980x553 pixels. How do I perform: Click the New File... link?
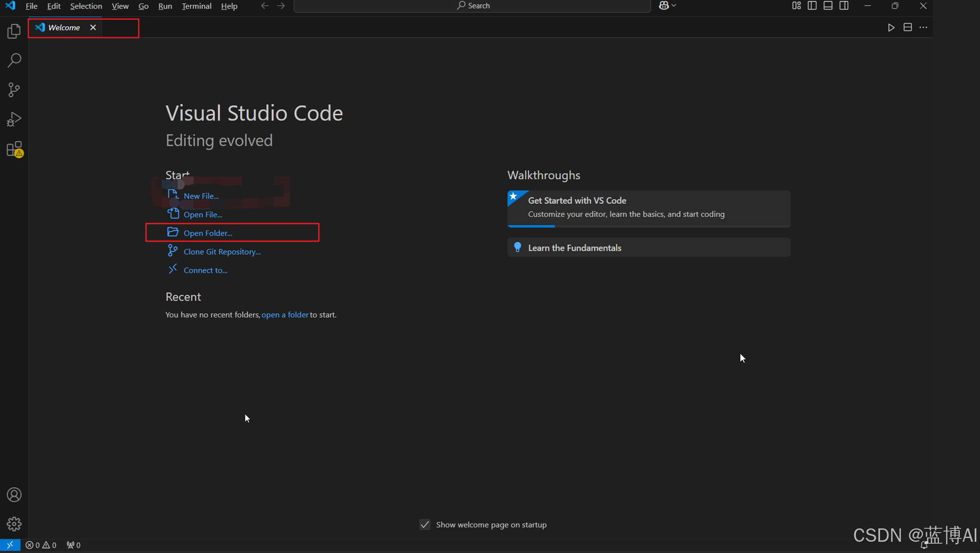point(201,196)
